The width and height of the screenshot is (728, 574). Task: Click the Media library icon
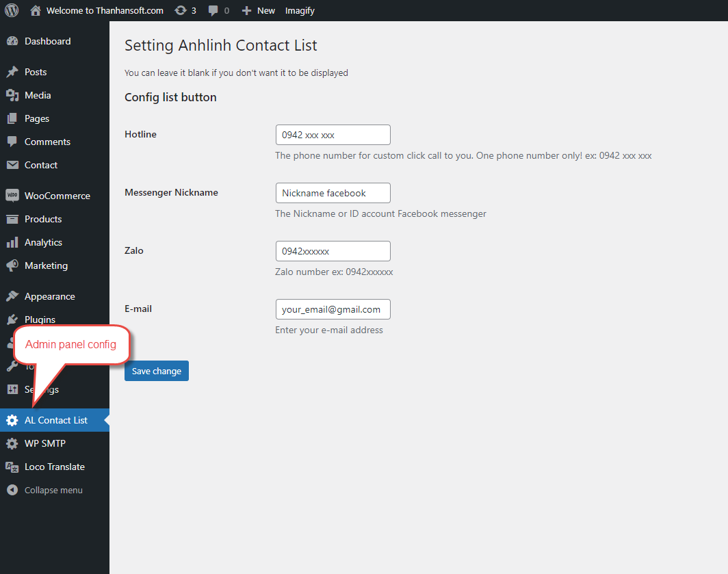point(12,95)
